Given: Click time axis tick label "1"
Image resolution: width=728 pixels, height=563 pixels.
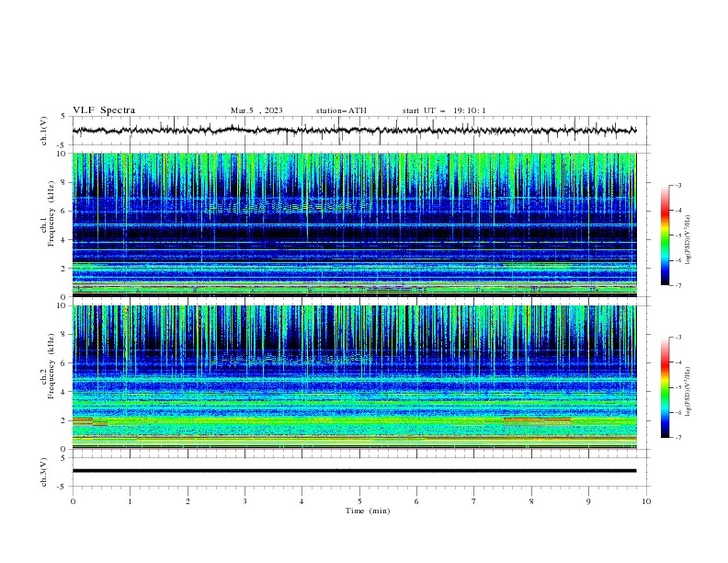Looking at the screenshot, I should pyautogui.click(x=130, y=501).
